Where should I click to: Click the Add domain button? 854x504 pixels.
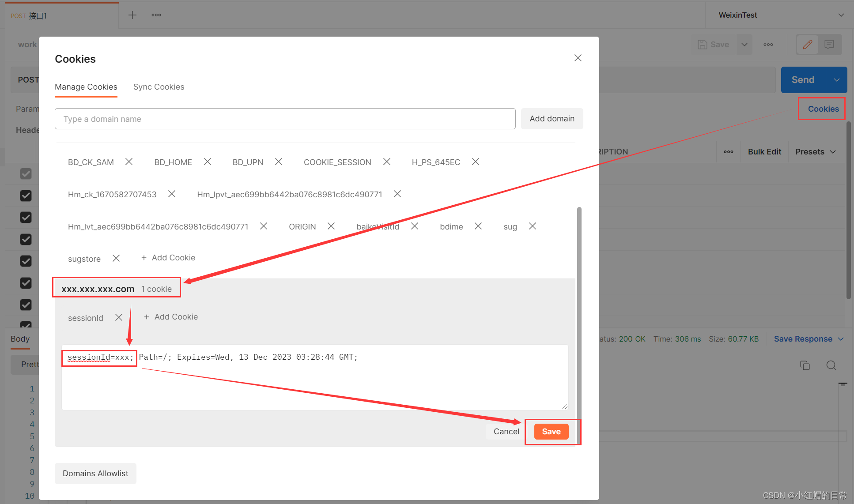tap(552, 119)
